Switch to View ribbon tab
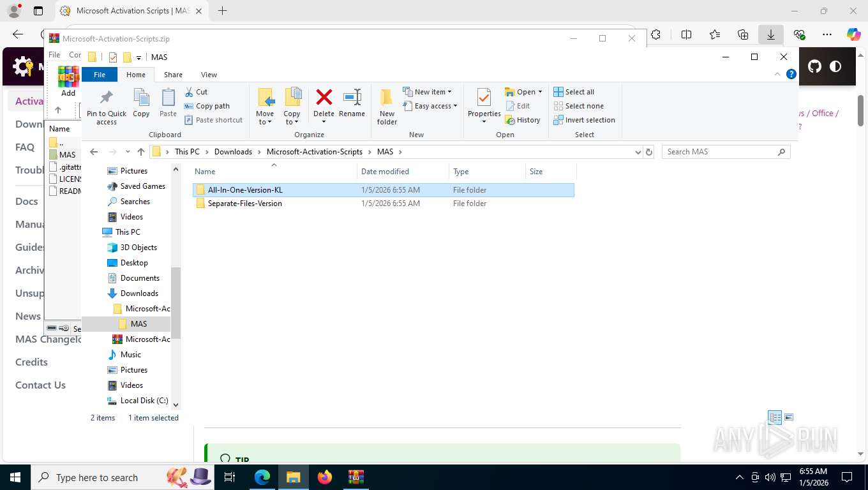 tap(209, 75)
